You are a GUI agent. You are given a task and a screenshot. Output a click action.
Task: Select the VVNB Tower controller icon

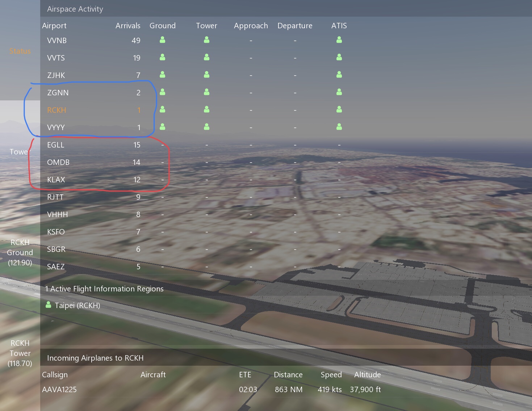click(x=207, y=40)
